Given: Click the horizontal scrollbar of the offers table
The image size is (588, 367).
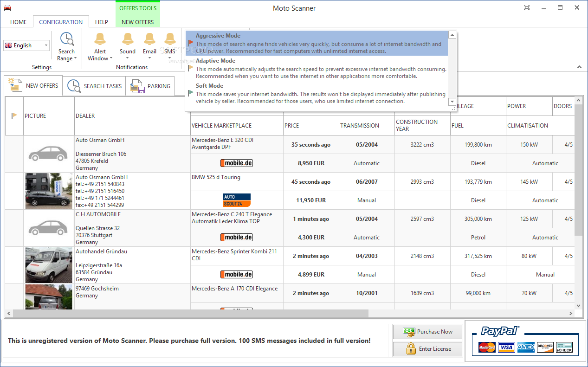Looking at the screenshot, I should click(191, 314).
